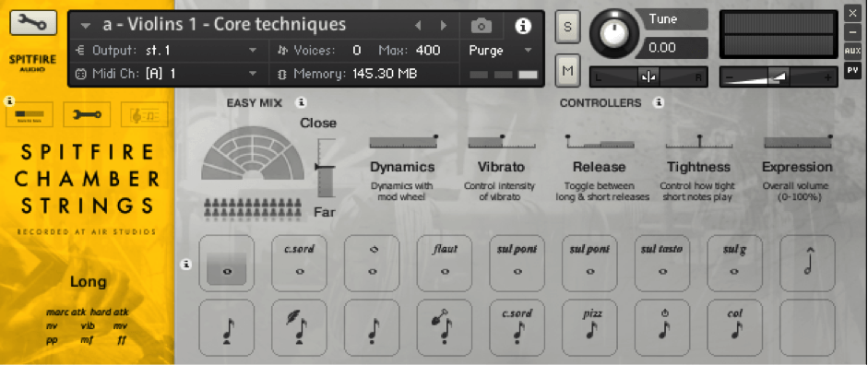
Task: Select the harmonics diamond-note articulation
Action: pyautogui.click(x=372, y=264)
